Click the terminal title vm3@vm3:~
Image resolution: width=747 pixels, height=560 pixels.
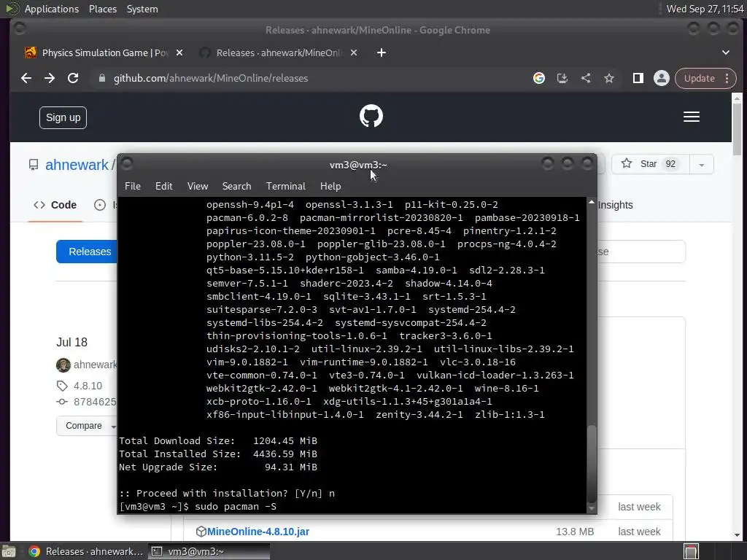click(358, 166)
